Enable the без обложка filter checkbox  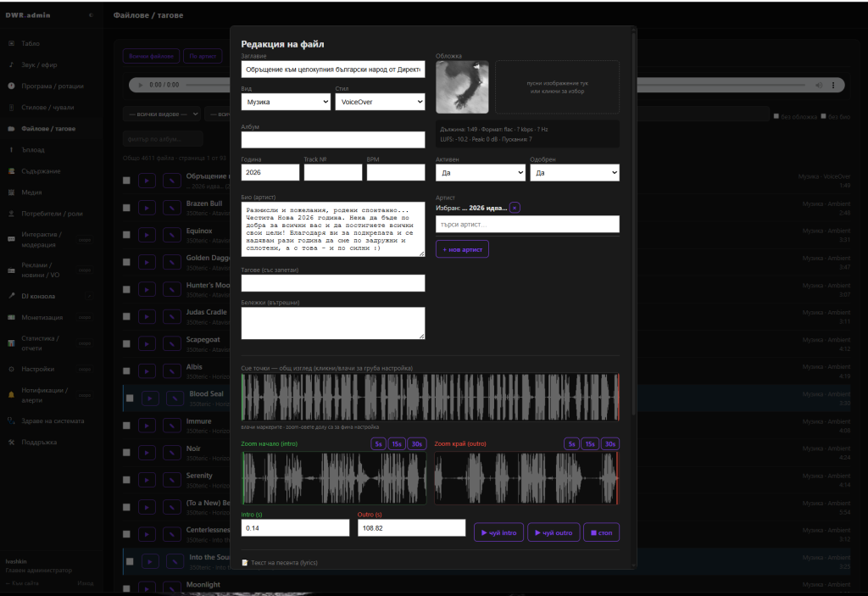click(776, 116)
